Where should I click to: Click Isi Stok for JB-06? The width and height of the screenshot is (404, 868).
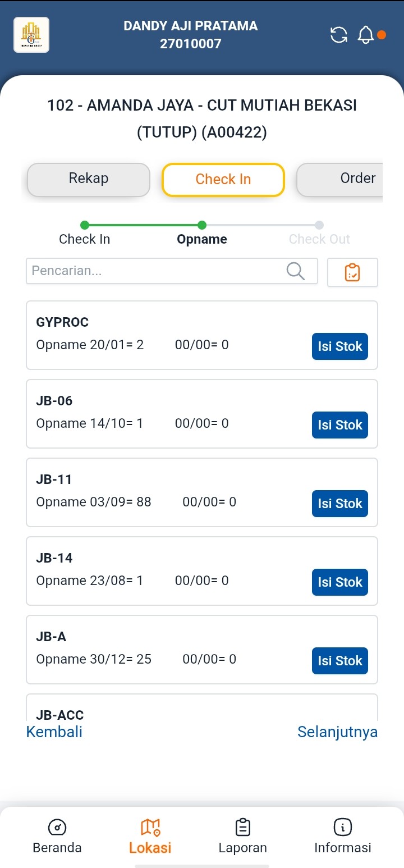tap(340, 425)
